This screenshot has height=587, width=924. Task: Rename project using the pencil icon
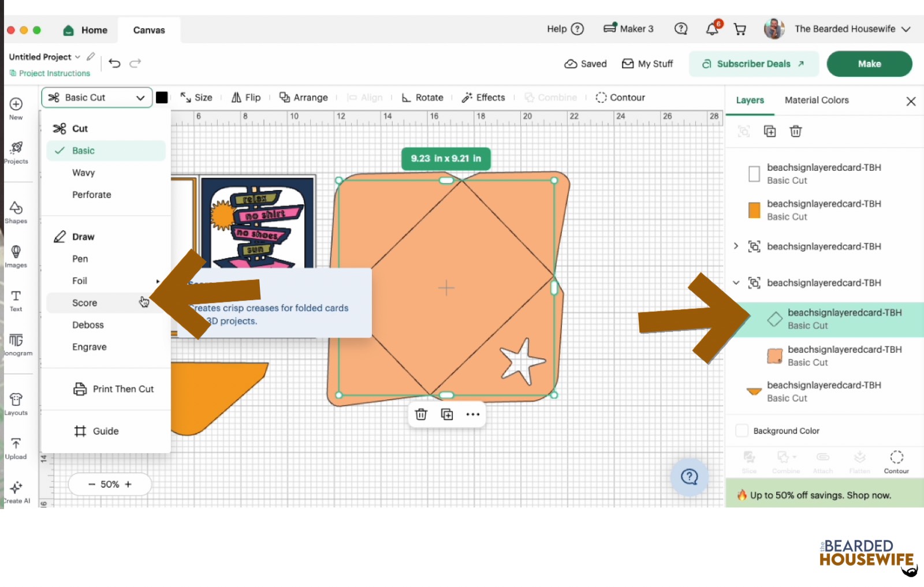(x=91, y=57)
